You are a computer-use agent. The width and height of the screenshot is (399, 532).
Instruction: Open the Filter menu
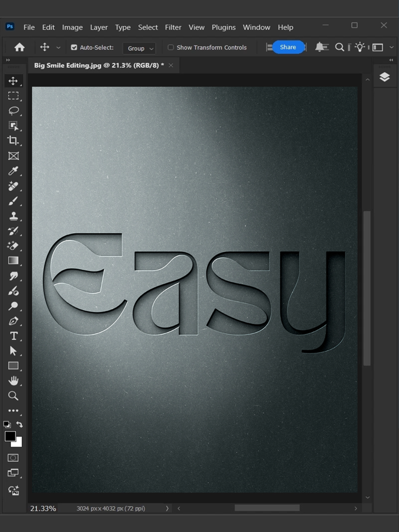[173, 27]
